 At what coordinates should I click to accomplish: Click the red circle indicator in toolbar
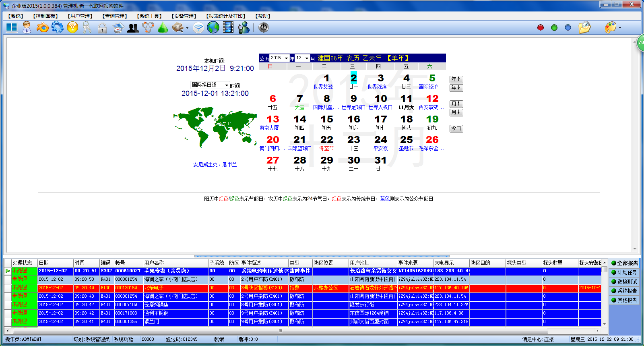point(541,27)
